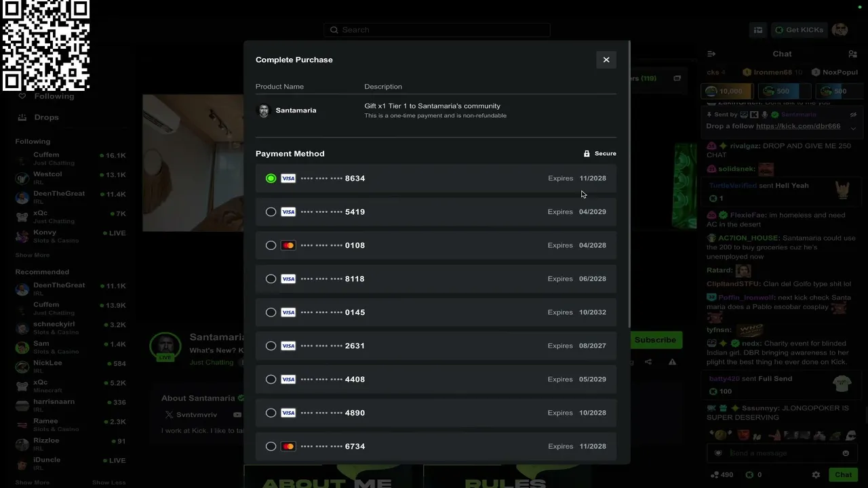Image resolution: width=868 pixels, height=488 pixels.
Task: Open chat settings gear
Action: (816, 475)
